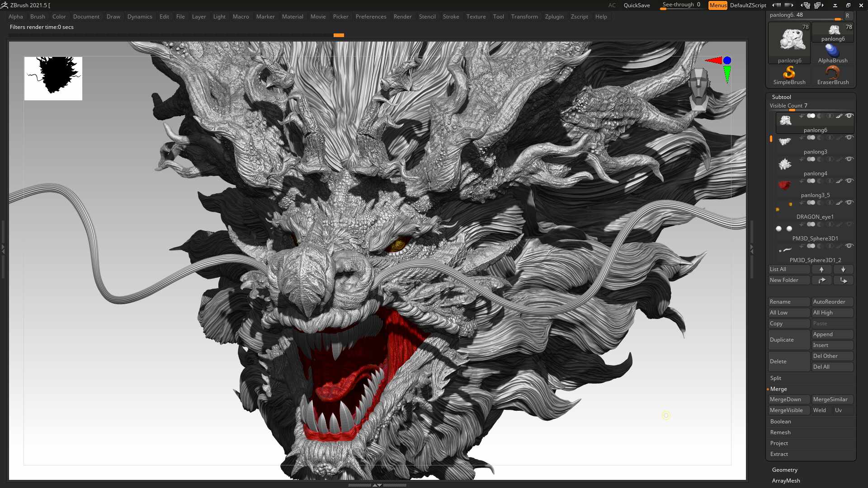This screenshot has height=488, width=868.
Task: Hide the panlong3 subtool via eye icon
Action: pyautogui.click(x=849, y=137)
